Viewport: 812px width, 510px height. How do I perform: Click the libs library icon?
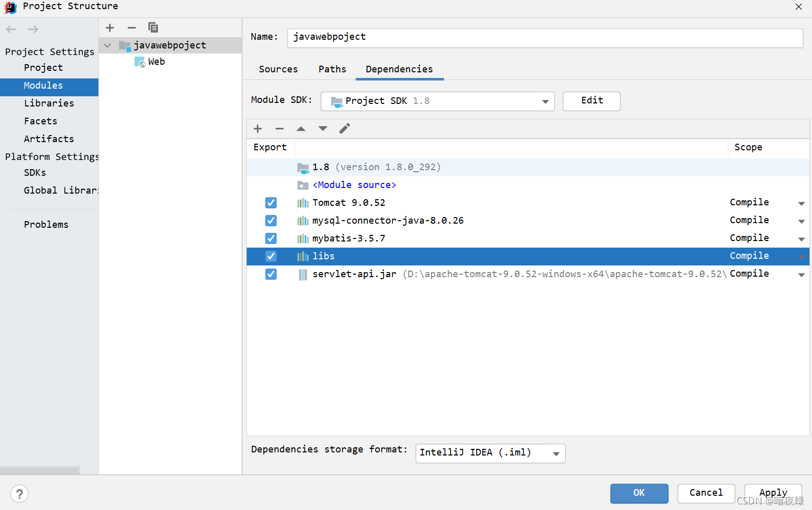(x=303, y=256)
